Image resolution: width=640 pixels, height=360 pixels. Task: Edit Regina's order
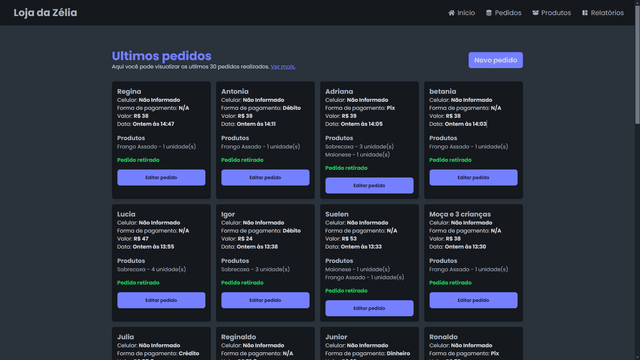pyautogui.click(x=161, y=178)
